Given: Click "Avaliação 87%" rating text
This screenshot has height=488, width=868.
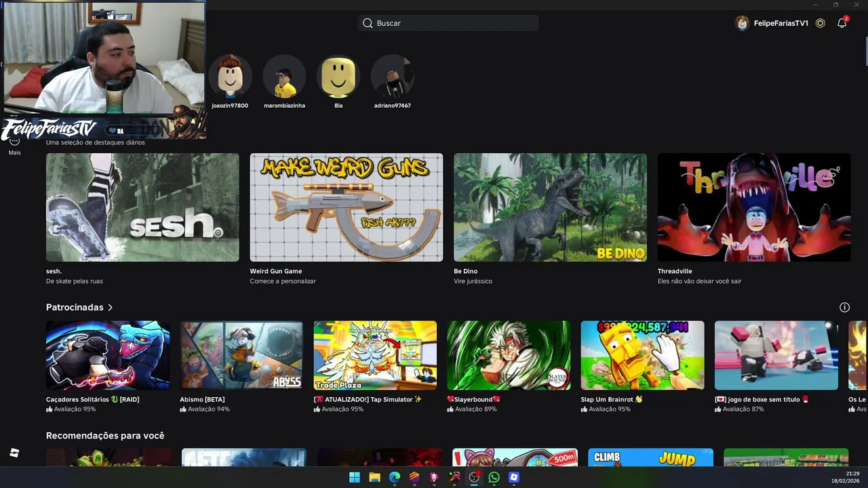Looking at the screenshot, I should tap(743, 409).
